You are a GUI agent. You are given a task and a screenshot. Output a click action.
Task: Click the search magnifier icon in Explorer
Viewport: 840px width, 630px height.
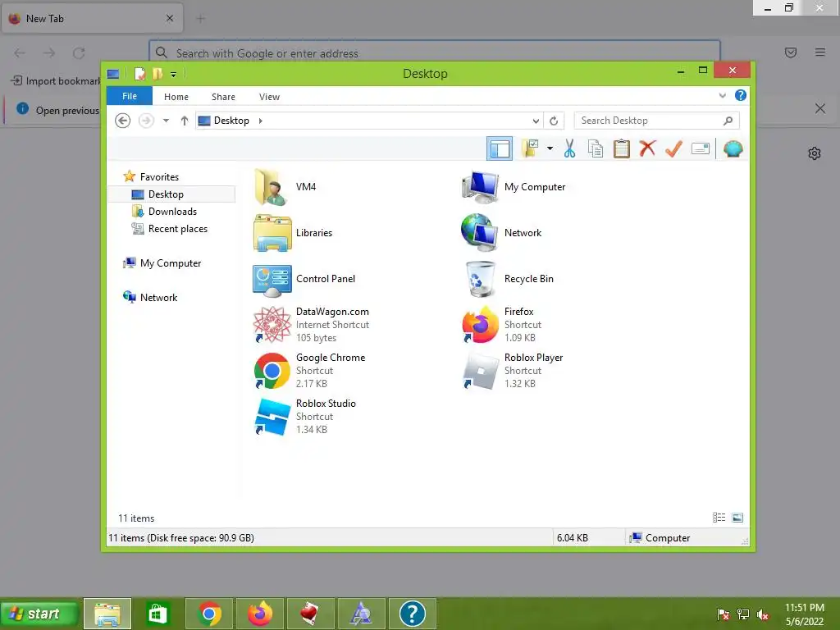click(x=728, y=121)
